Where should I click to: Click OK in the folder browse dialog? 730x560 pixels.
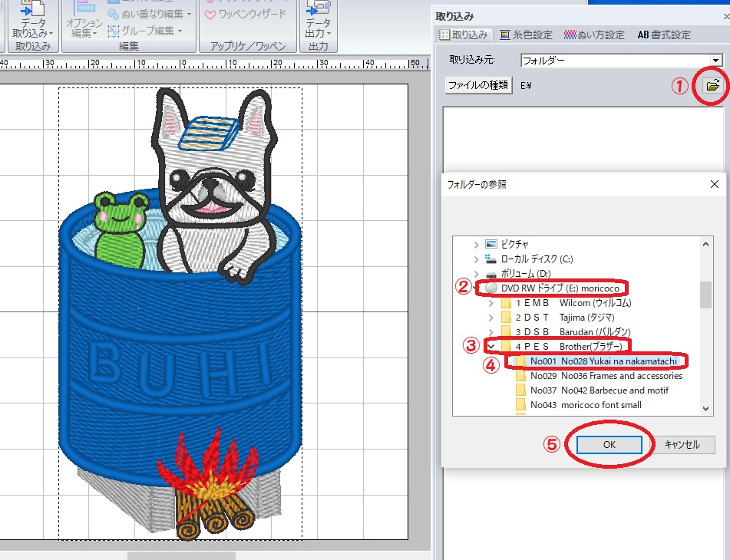point(609,445)
